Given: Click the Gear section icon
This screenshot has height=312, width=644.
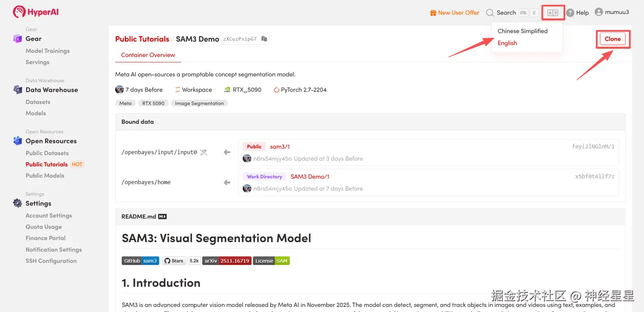Looking at the screenshot, I should point(17,39).
